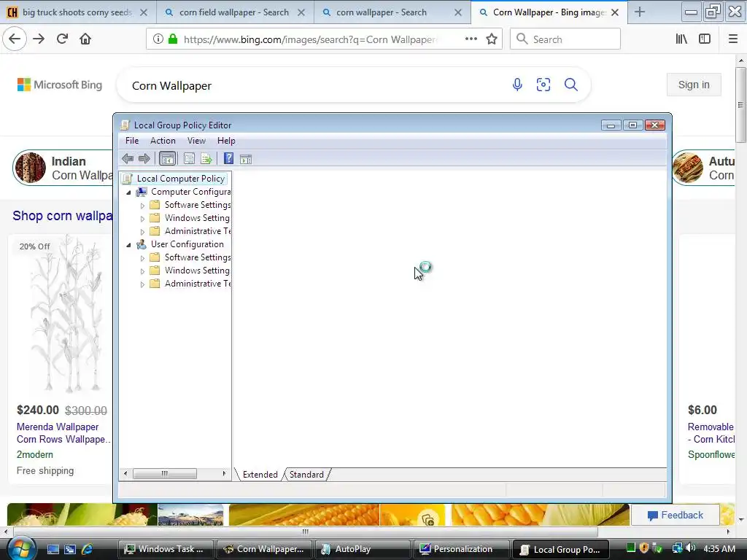Expand Windows Settings under User Configuration
Image resolution: width=747 pixels, height=560 pixels.
(x=142, y=271)
